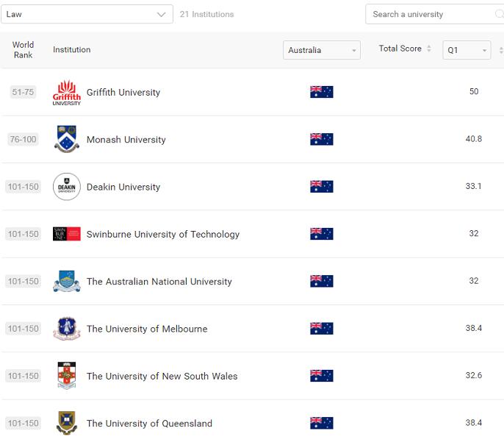504x442 pixels.
Task: Click the Deakin University round logo
Action: coord(67,187)
